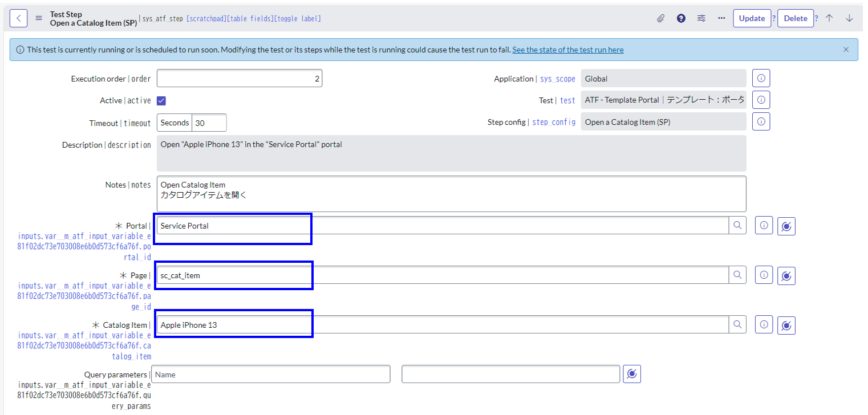Viewport: 868px width, 415px height.
Task: Click the Update button
Action: point(751,18)
